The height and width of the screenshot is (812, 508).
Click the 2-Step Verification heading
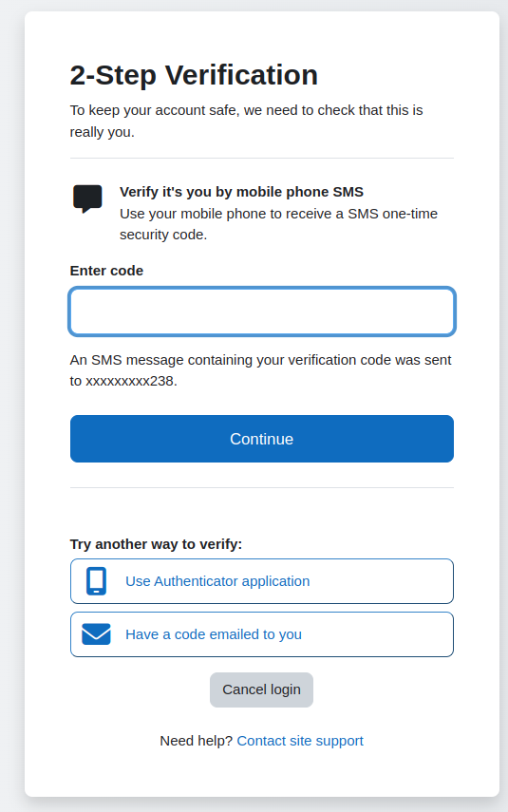194,75
